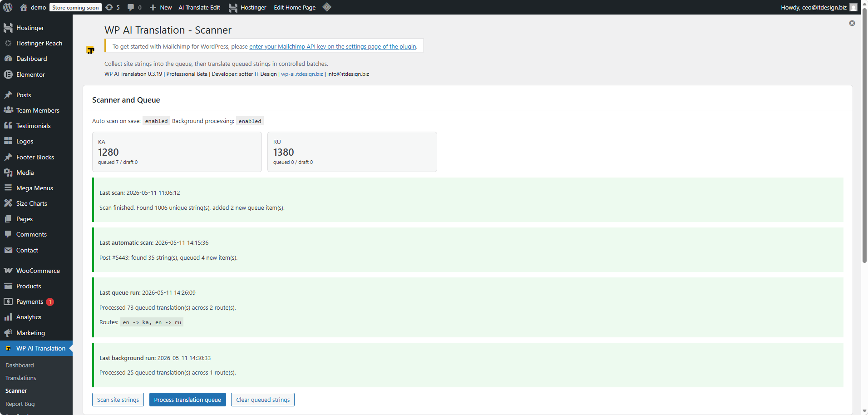Open the Translations submenu item
Viewport: 868px width, 415px height.
pyautogui.click(x=21, y=378)
